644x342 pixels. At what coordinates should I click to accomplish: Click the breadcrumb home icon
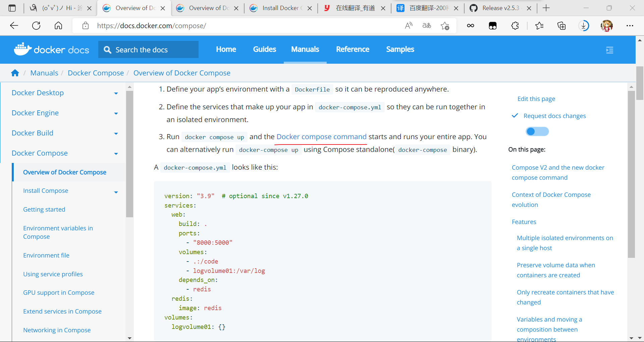15,73
